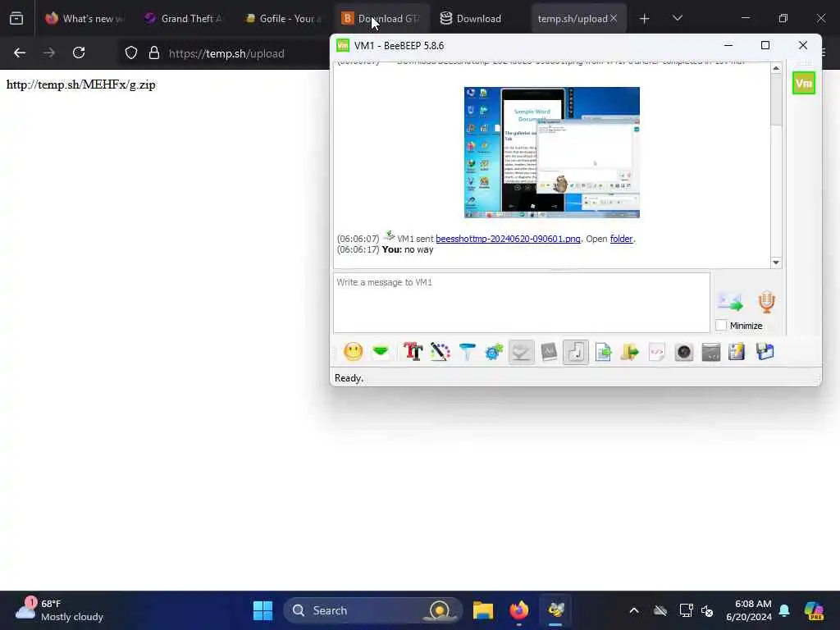
Task: Expand the list all tabs dropdown chevron
Action: point(678,19)
